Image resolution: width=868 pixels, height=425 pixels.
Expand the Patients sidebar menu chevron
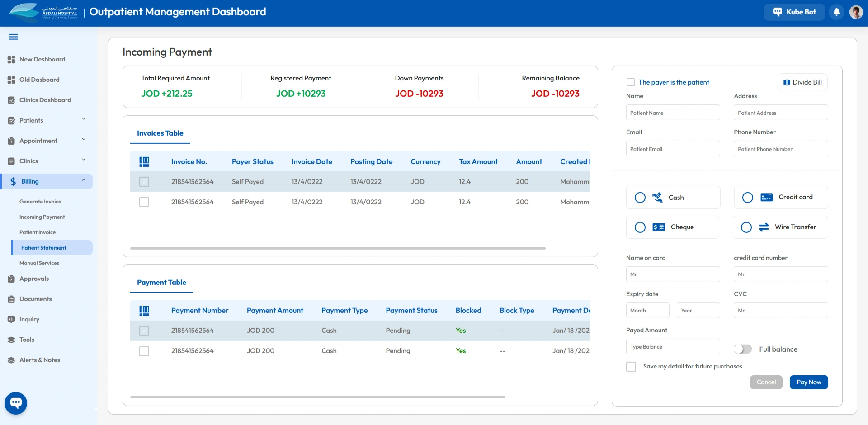(84, 119)
